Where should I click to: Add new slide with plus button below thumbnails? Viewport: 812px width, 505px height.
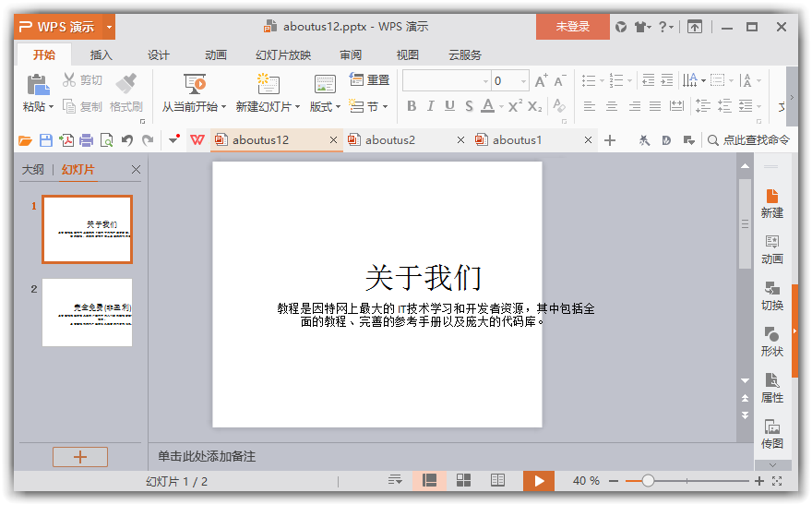pos(80,457)
